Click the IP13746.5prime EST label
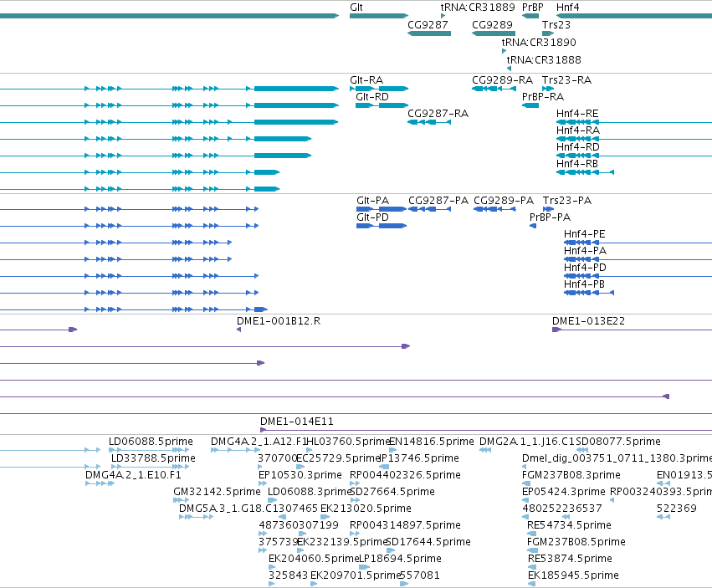 (418, 458)
